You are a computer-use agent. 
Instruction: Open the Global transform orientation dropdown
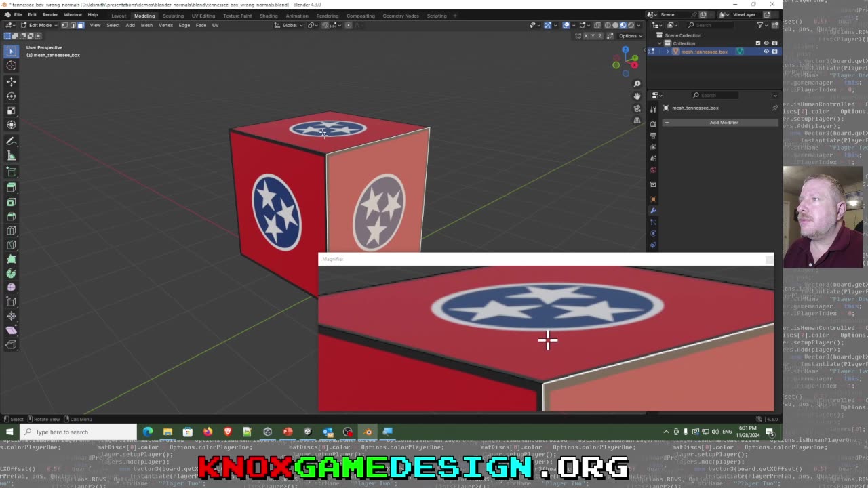tap(289, 25)
